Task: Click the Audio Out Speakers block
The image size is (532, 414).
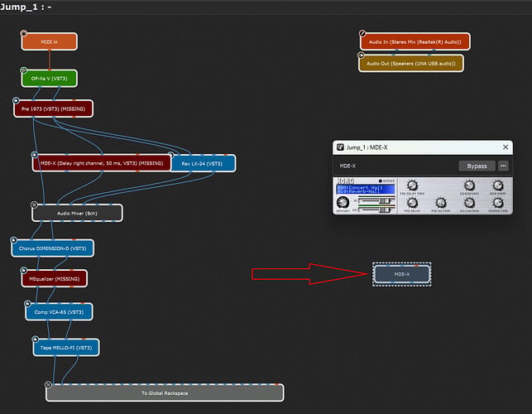Action: pos(411,64)
